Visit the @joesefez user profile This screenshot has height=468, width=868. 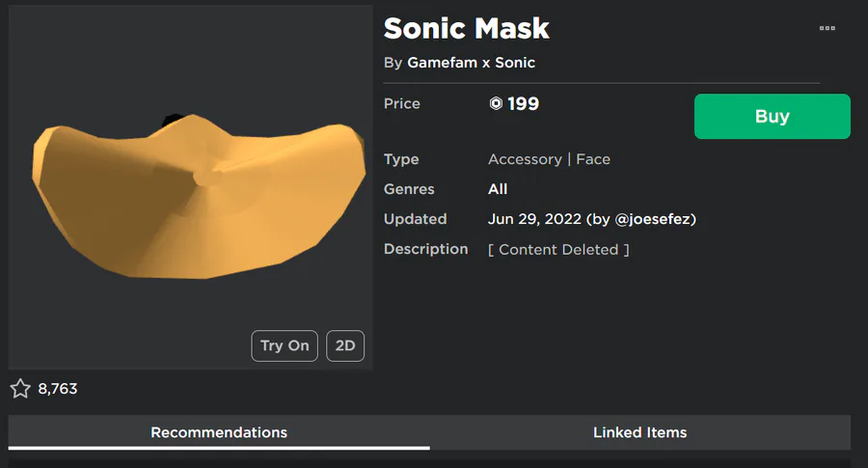[x=655, y=219]
